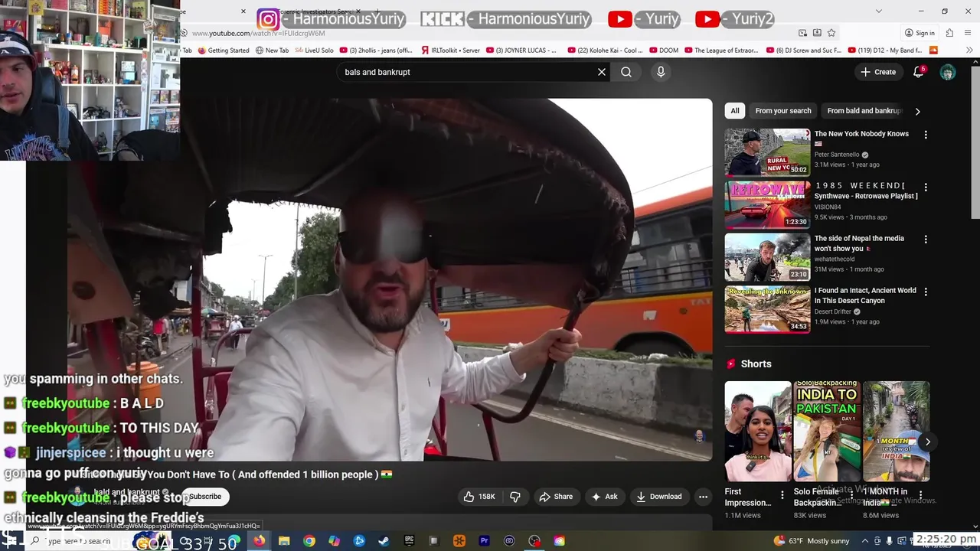The height and width of the screenshot is (551, 980).
Task: Open the IRLToolkit Server bookmark
Action: (451, 51)
